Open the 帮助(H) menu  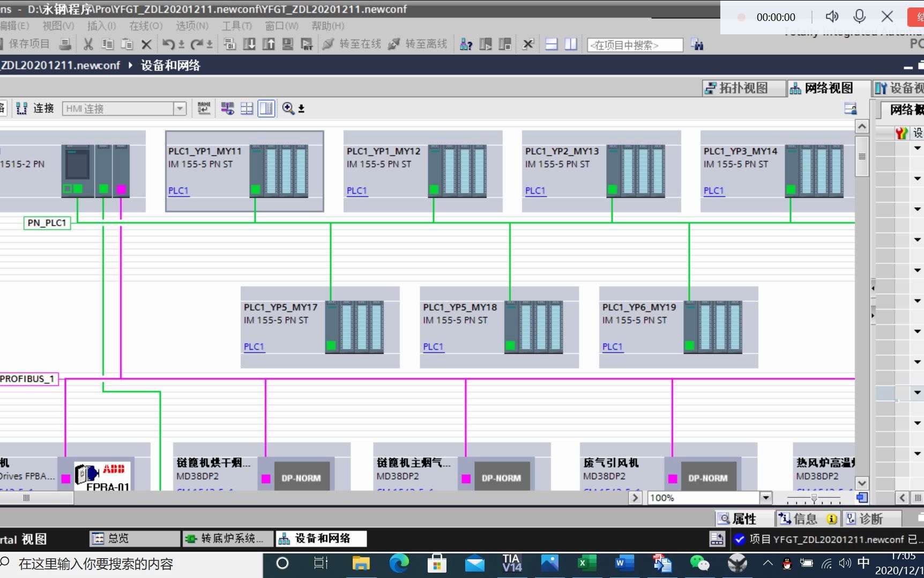328,26
